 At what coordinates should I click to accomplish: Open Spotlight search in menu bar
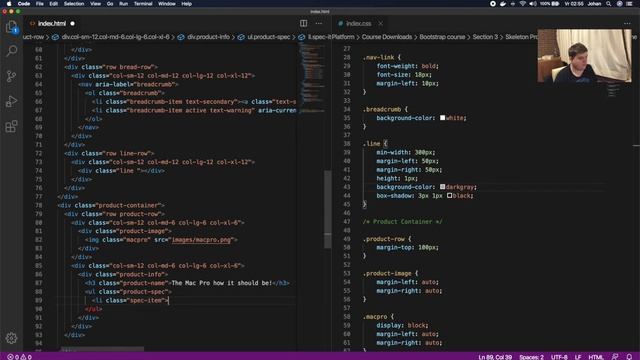(609, 4)
